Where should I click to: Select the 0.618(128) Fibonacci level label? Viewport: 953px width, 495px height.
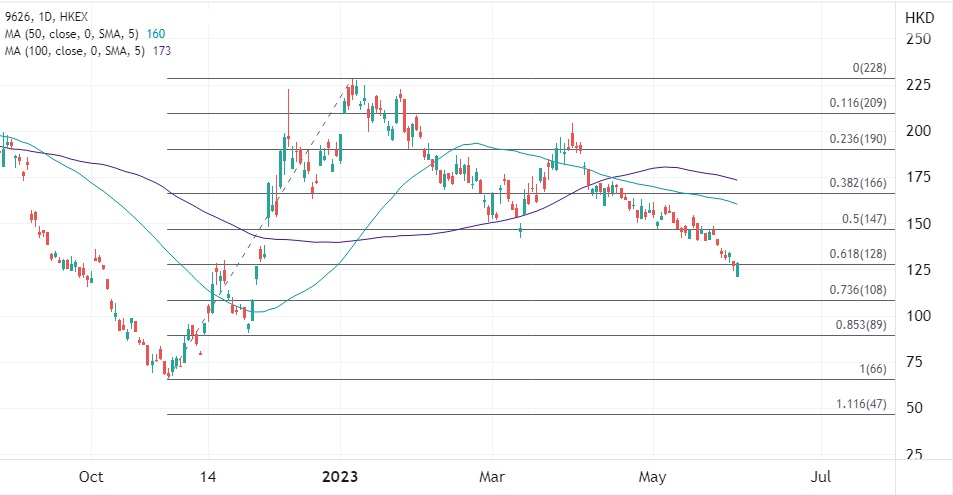point(858,254)
